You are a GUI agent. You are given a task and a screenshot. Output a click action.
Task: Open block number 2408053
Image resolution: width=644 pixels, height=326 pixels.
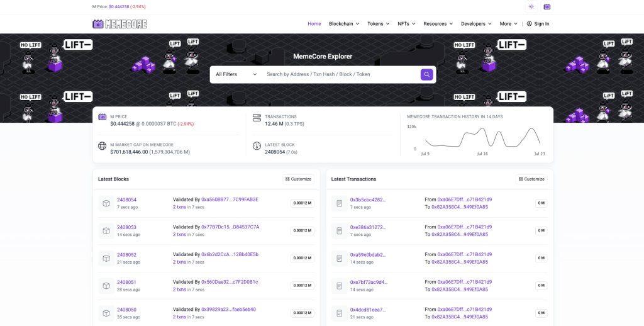126,227
